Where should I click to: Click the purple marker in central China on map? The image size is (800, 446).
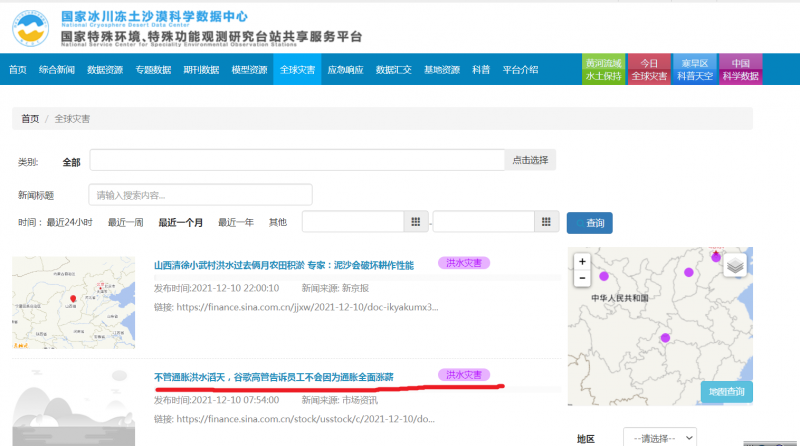coord(665,338)
